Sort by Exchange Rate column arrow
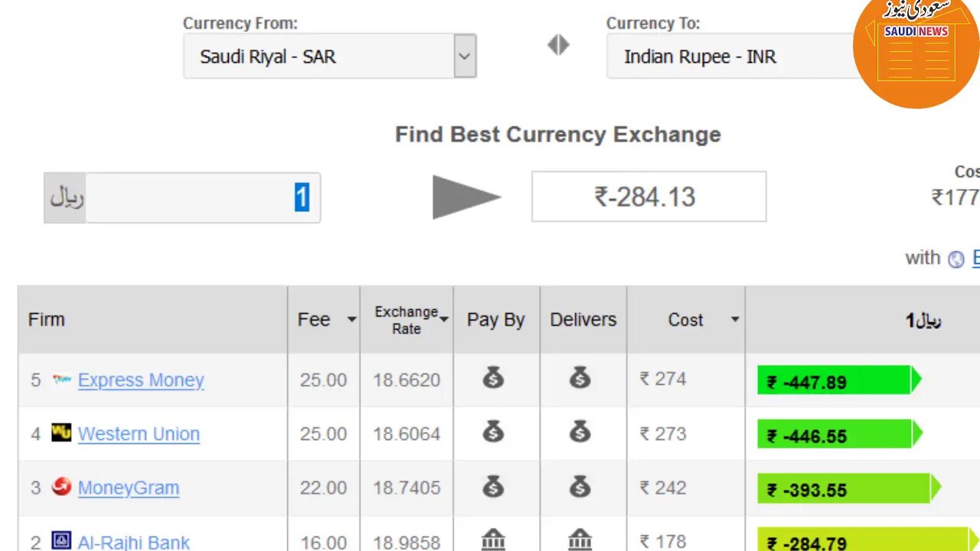This screenshot has width=980, height=551. (x=444, y=319)
